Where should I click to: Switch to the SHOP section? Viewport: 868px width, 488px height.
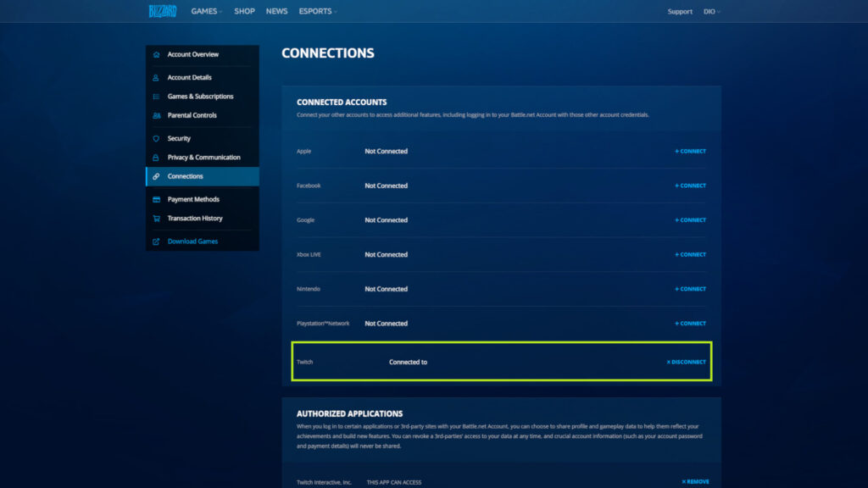pyautogui.click(x=244, y=11)
